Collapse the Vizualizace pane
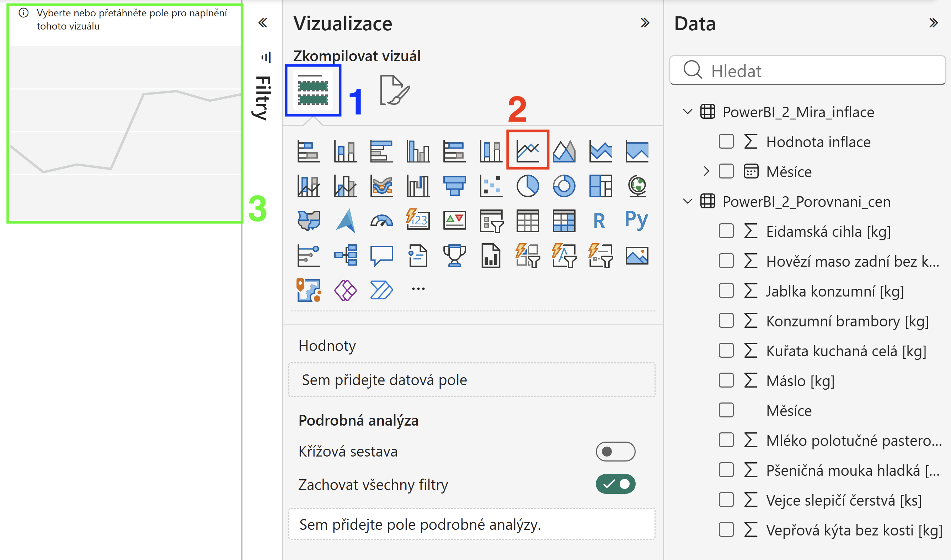 click(x=645, y=23)
